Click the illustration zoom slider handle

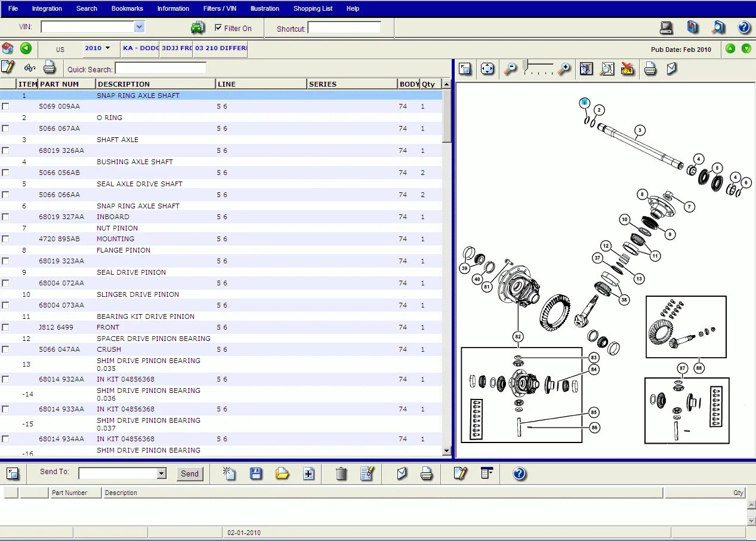coord(525,64)
